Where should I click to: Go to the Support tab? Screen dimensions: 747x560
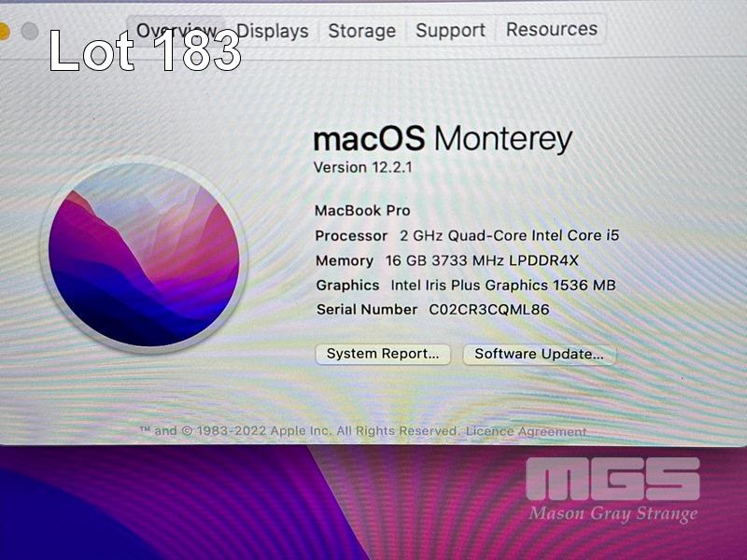coord(450,31)
